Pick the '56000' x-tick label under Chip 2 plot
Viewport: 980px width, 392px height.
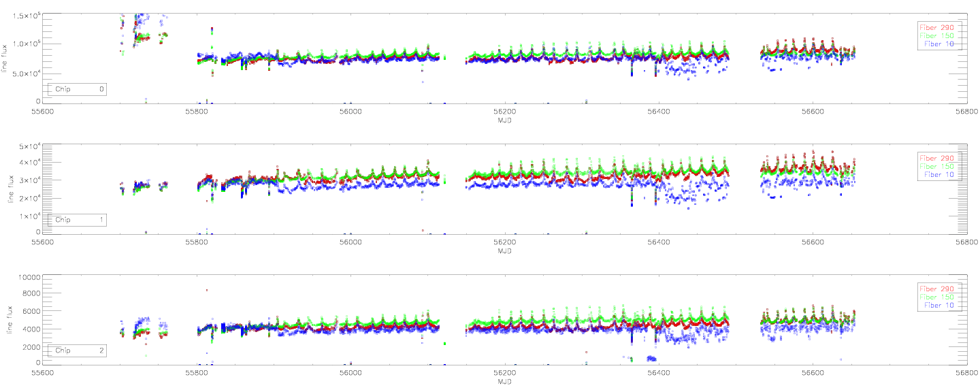click(350, 373)
